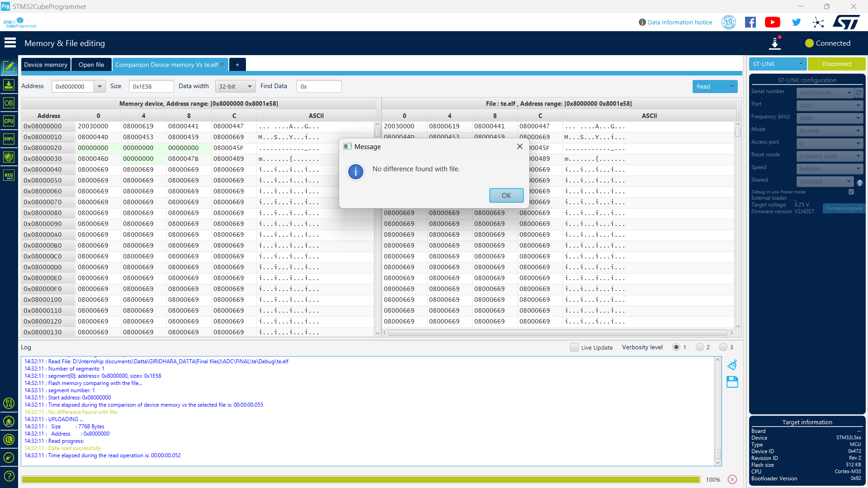The image size is (868, 488).
Task: Expand the Read button dropdown arrow
Action: (x=731, y=86)
